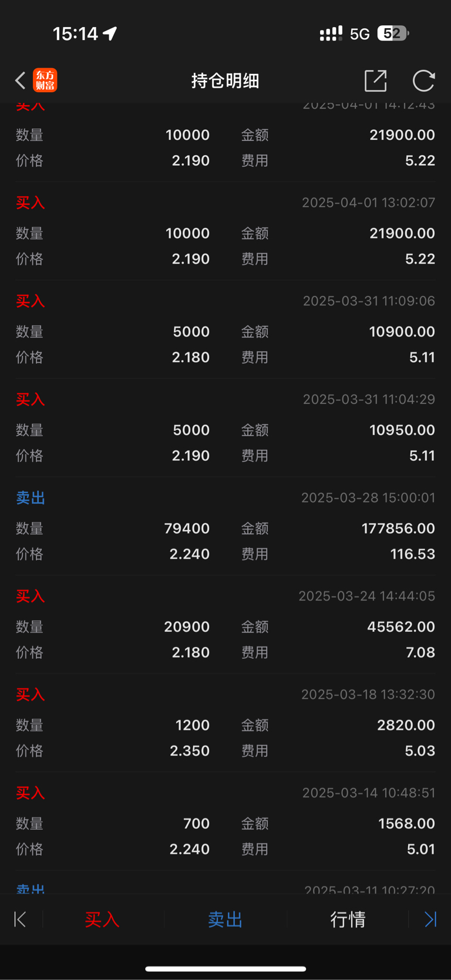Select the 买入 entry at 2025-04-01 13:02:07
This screenshot has height=980, width=451.
point(225,231)
